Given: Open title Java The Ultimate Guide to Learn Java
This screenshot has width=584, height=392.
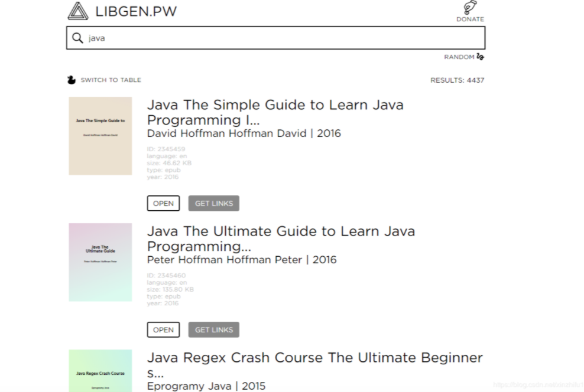Looking at the screenshot, I should point(281,239).
